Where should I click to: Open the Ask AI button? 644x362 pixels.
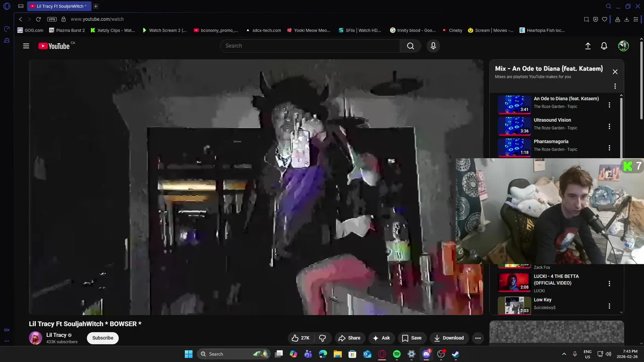pos(381,338)
